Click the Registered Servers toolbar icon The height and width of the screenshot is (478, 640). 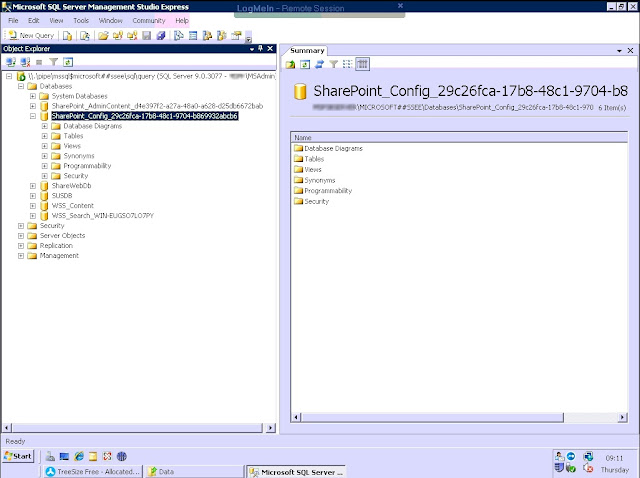pos(179,36)
